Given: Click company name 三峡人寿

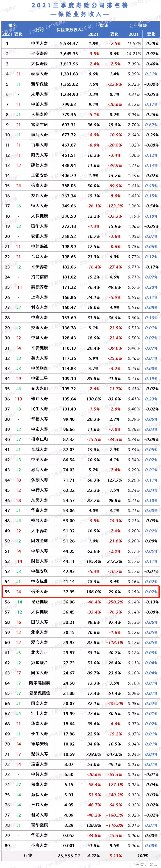Looking at the screenshot, I should [x=39, y=805].
